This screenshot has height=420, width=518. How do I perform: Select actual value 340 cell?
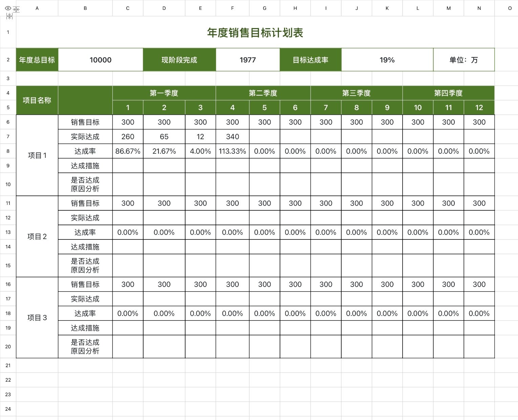233,136
